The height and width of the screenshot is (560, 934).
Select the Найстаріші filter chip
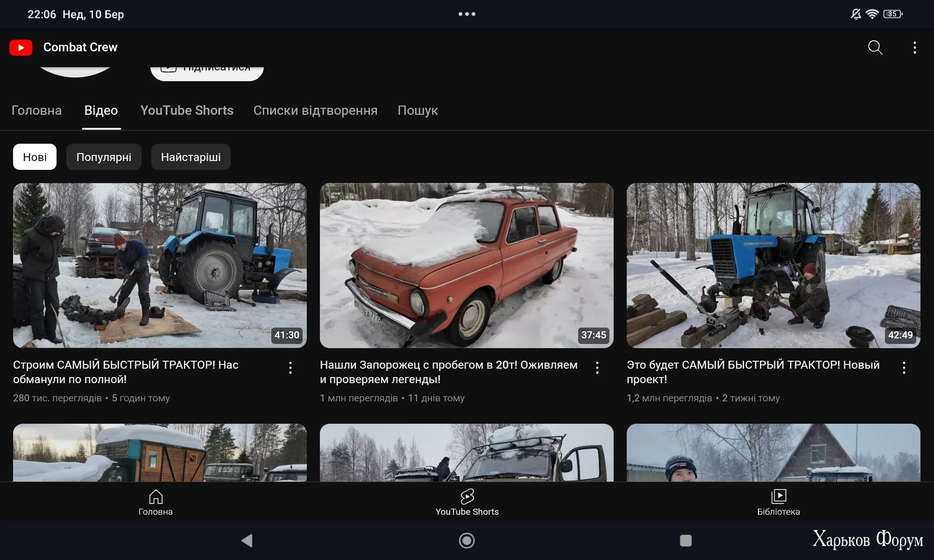[x=191, y=157]
